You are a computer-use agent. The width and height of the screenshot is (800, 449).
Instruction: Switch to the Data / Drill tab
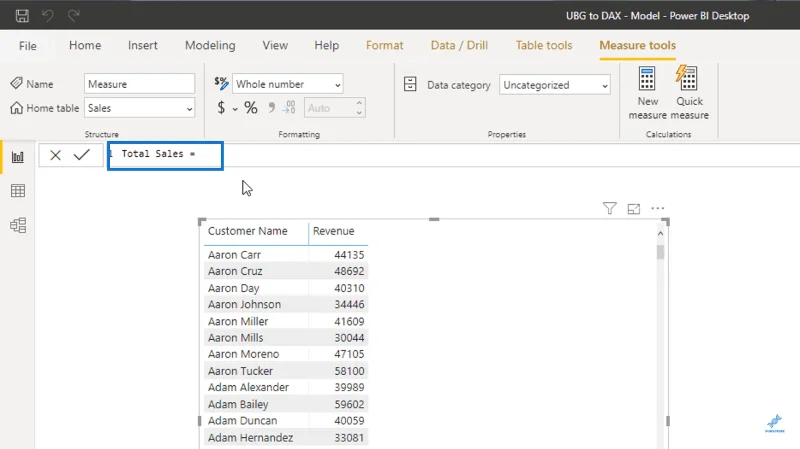(459, 45)
